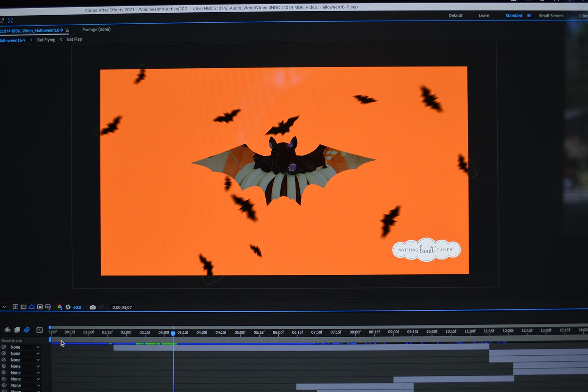Open the composition panel menu beside MB6_Video_Halloween16-9

click(x=67, y=30)
